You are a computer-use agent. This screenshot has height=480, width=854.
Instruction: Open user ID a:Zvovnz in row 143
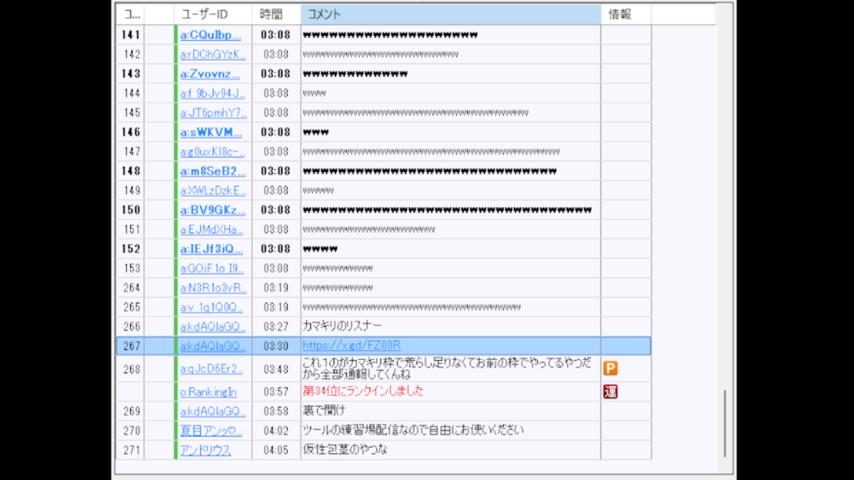210,74
